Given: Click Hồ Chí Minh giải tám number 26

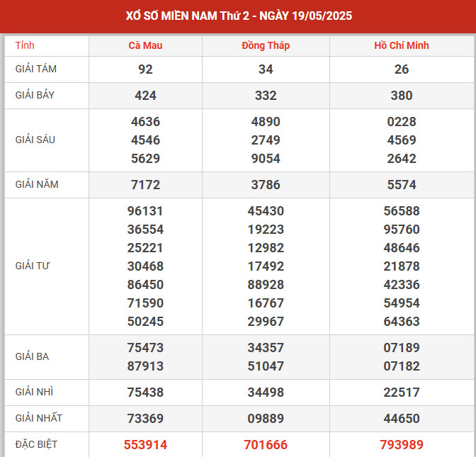Looking at the screenshot, I should tap(402, 69).
